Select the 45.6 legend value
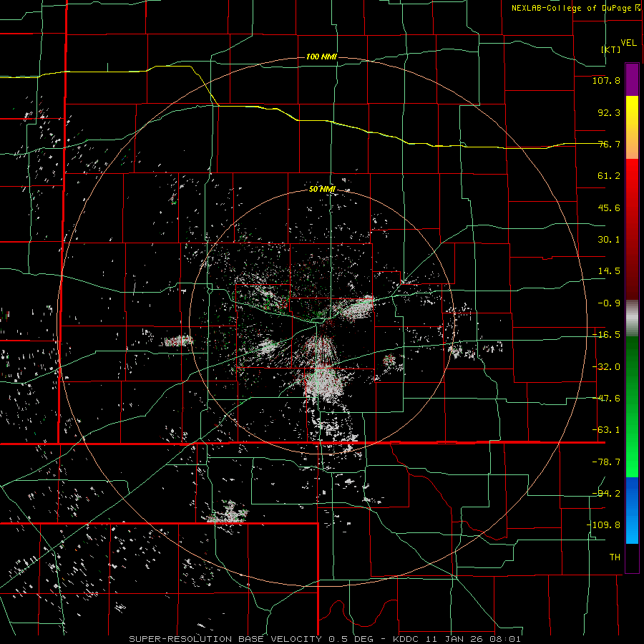Viewport: 644px width, 644px height. (x=609, y=208)
